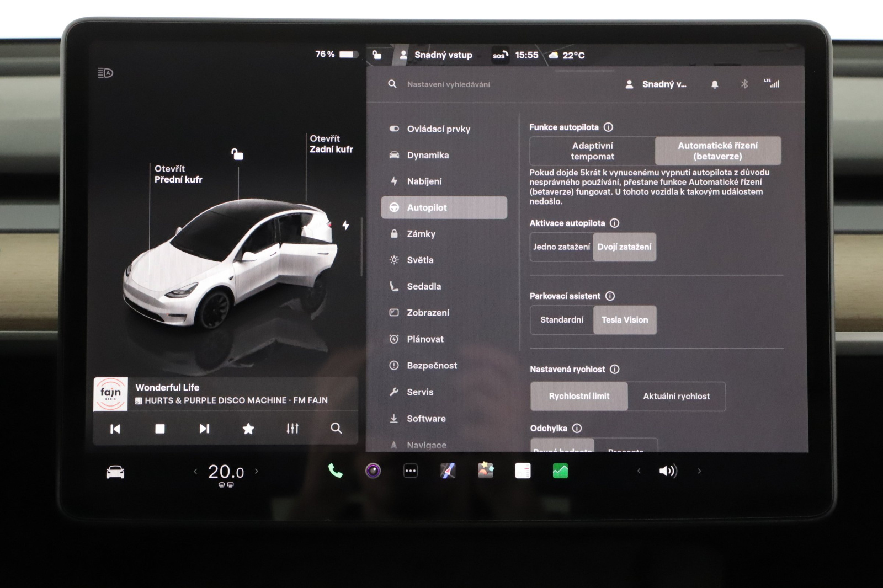The image size is (883, 588).
Task: Set speed to Aktuální rychlost
Action: tap(676, 397)
